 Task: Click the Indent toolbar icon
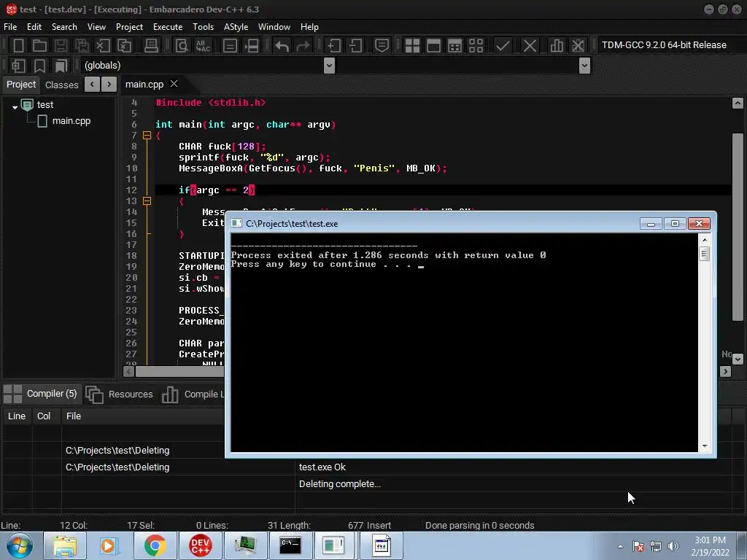(x=334, y=46)
